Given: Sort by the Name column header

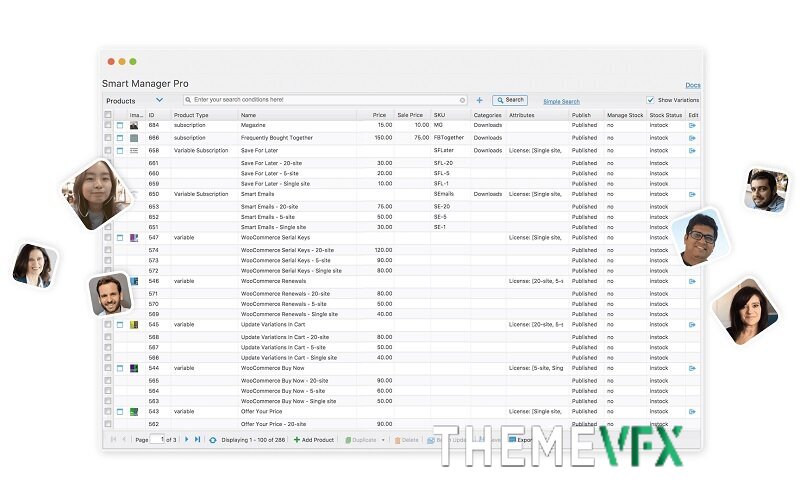Looking at the screenshot, I should pos(248,115).
